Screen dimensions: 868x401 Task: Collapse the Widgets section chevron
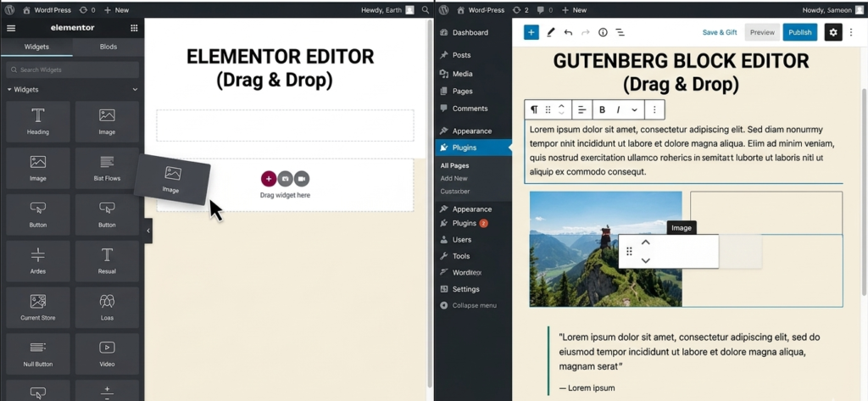(x=135, y=89)
